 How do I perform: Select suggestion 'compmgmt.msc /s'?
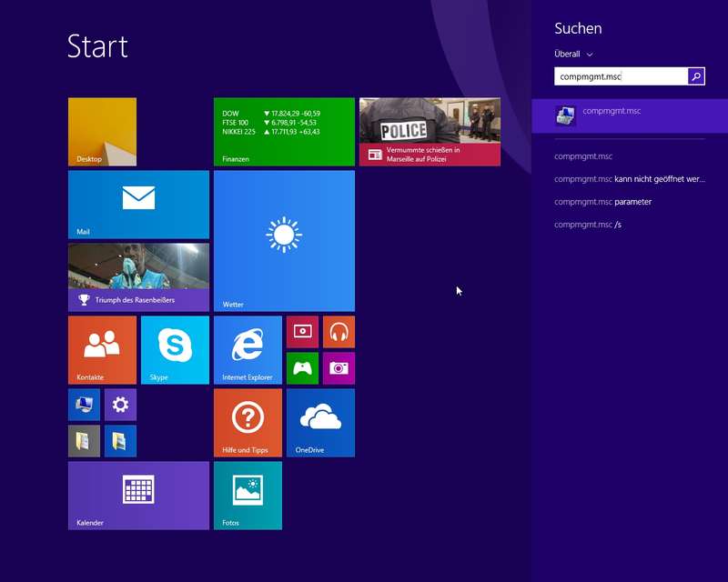point(588,225)
